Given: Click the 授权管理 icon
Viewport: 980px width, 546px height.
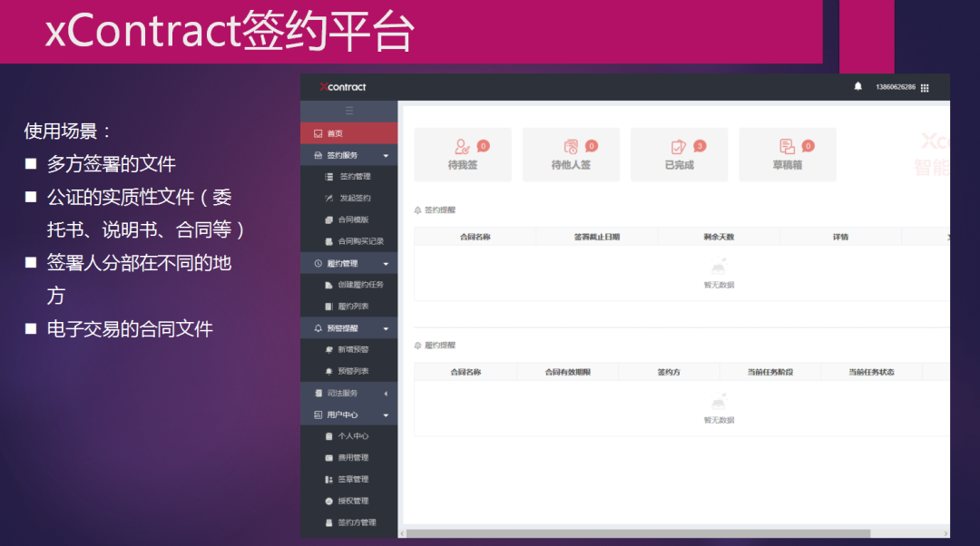Looking at the screenshot, I should (x=328, y=501).
